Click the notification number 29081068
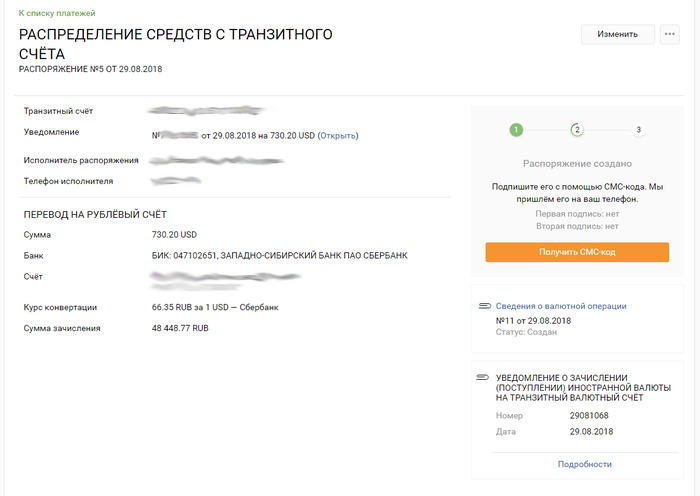The height and width of the screenshot is (496, 700). point(590,415)
